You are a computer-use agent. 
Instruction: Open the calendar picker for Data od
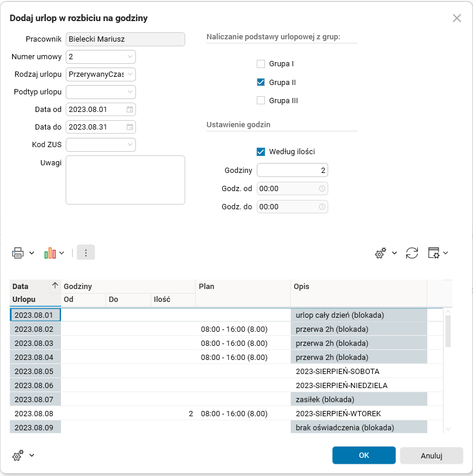coord(130,110)
